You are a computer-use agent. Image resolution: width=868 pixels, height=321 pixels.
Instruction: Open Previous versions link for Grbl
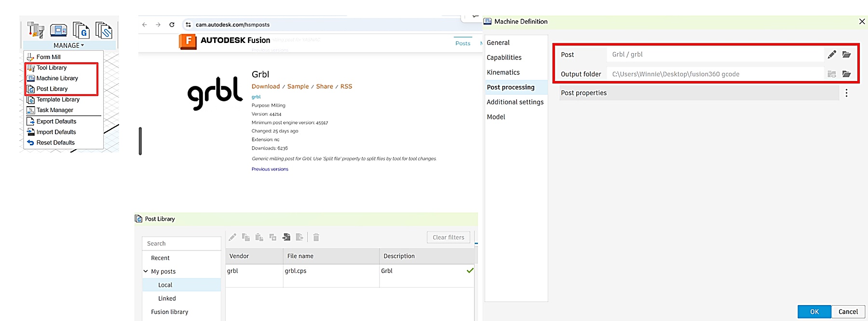[270, 169]
